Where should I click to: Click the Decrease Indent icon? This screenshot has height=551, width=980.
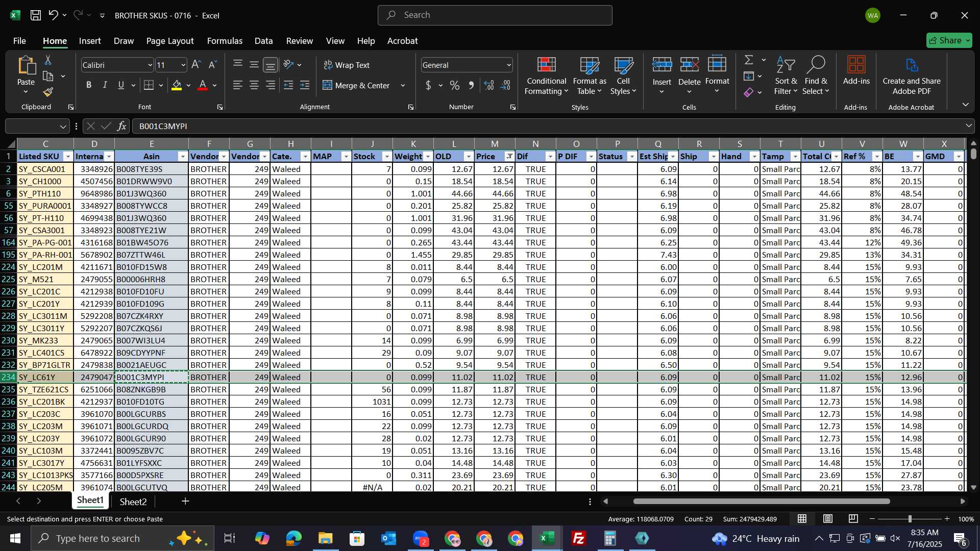click(x=288, y=85)
